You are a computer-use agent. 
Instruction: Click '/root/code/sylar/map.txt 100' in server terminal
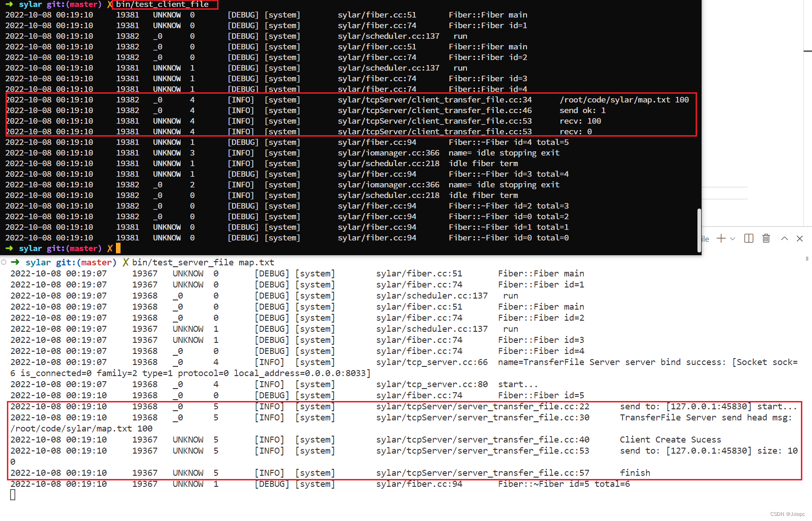(81, 429)
